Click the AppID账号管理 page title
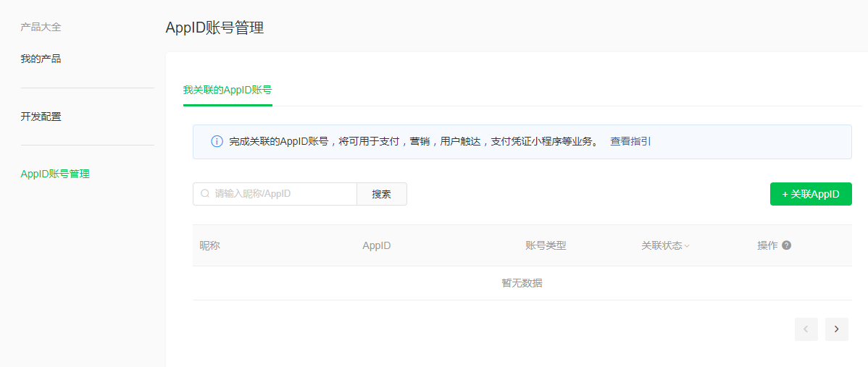868x367 pixels. pos(214,28)
